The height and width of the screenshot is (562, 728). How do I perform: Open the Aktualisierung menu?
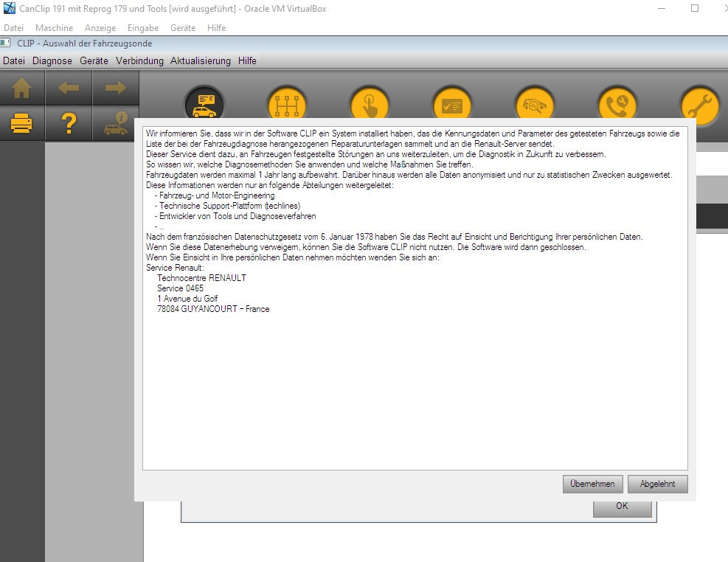coord(201,60)
